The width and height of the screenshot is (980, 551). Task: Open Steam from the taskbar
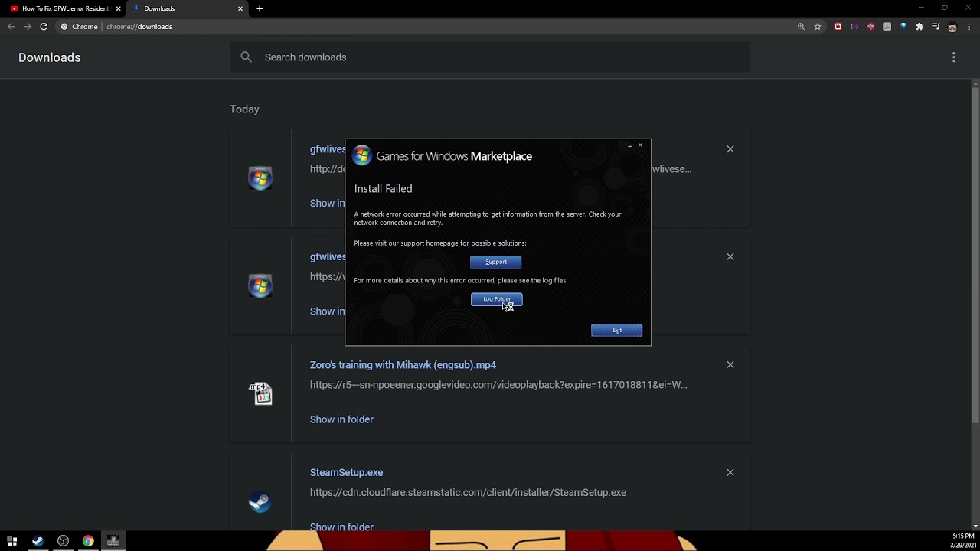[38, 541]
